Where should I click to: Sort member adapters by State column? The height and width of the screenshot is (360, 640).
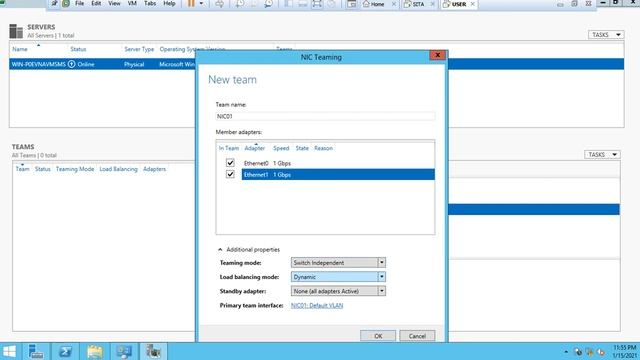(302, 148)
